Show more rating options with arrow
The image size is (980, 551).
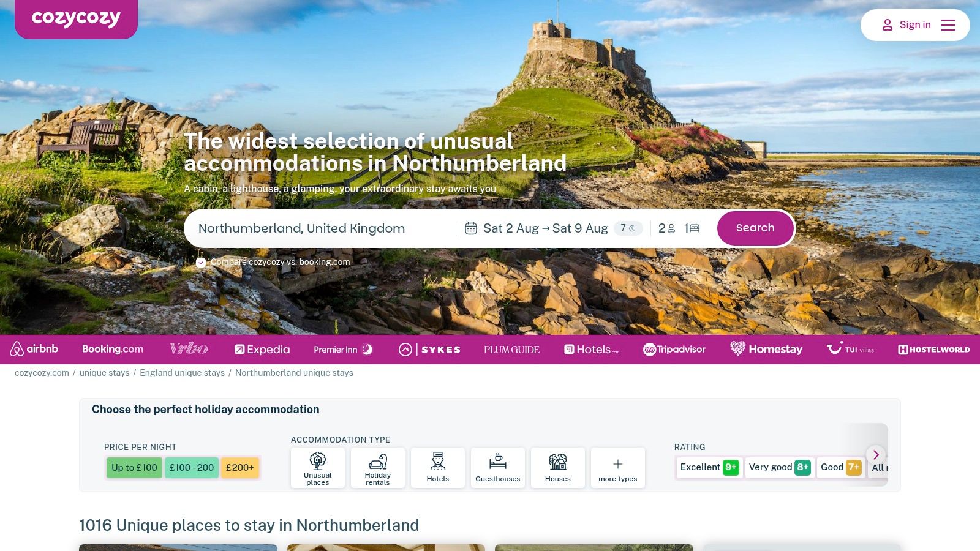pos(876,454)
